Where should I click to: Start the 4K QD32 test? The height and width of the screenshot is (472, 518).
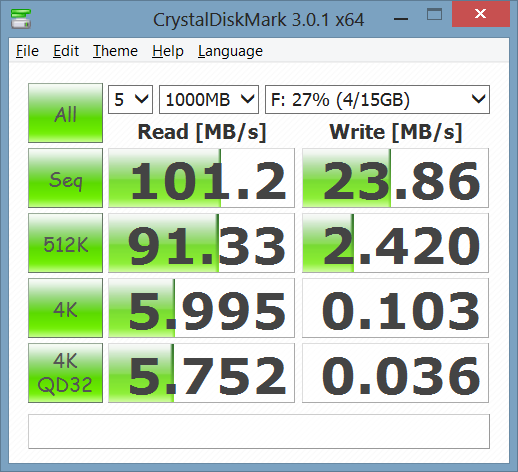(x=65, y=373)
